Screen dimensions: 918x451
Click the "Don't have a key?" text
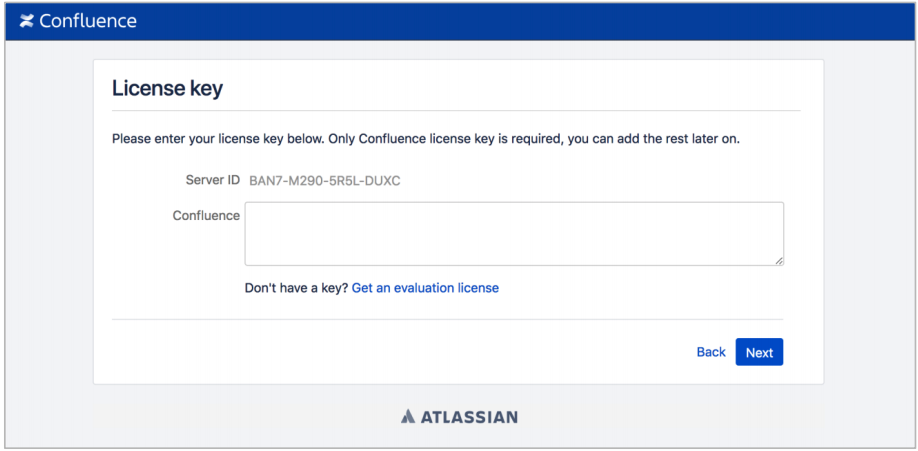tap(296, 288)
